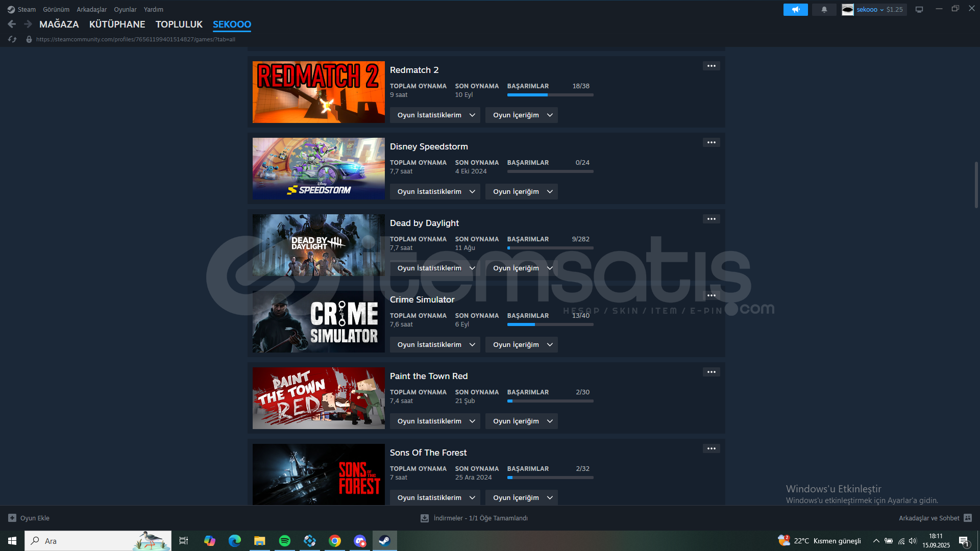Open the Oyunlar menu

tap(125, 10)
